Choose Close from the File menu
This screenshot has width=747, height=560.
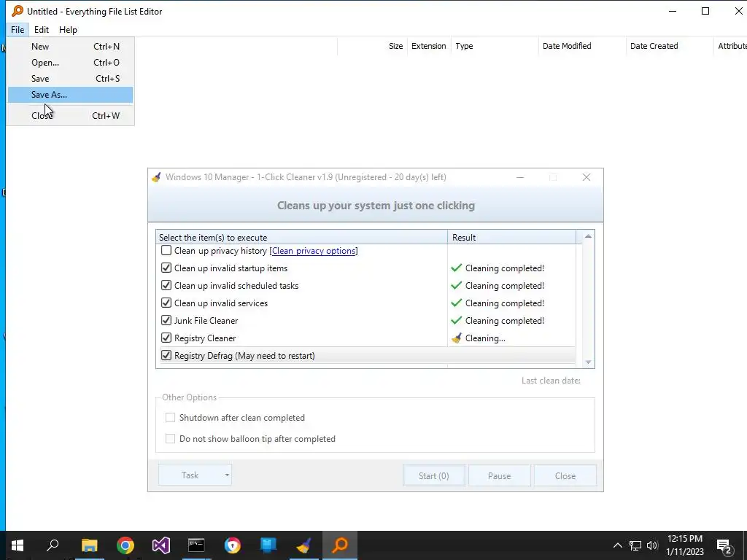[x=71, y=116]
